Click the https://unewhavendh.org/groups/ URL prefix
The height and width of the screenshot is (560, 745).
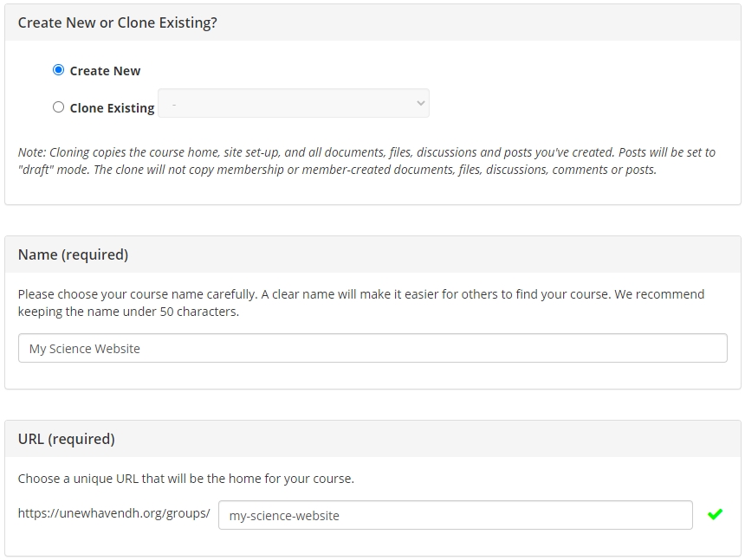click(x=114, y=513)
